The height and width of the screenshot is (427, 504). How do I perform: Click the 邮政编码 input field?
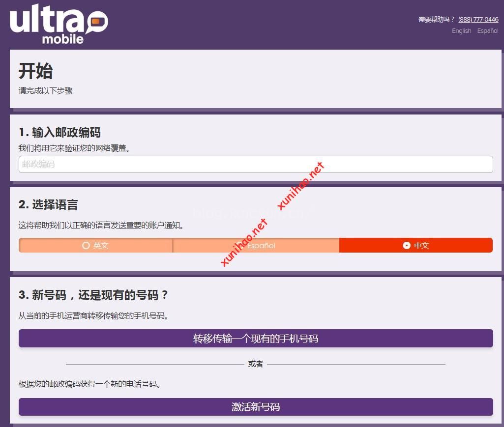(256, 164)
